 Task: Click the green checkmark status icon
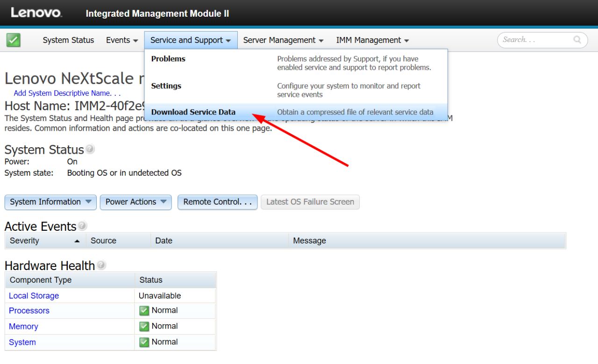tap(14, 40)
